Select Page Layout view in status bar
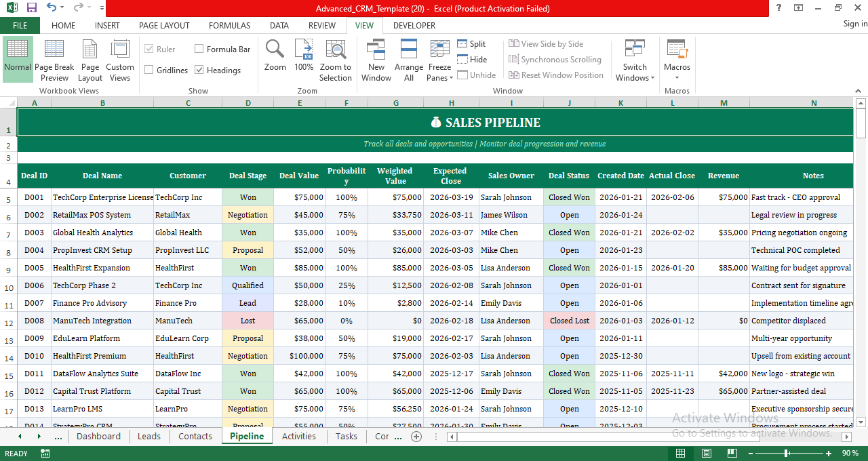Image resolution: width=868 pixels, height=461 pixels. pos(707,453)
